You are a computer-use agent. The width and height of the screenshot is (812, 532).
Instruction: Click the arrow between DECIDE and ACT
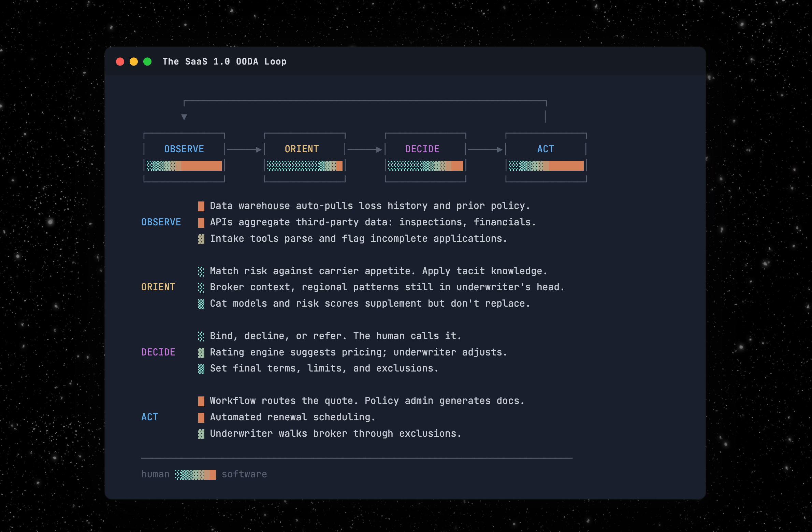pos(485,150)
